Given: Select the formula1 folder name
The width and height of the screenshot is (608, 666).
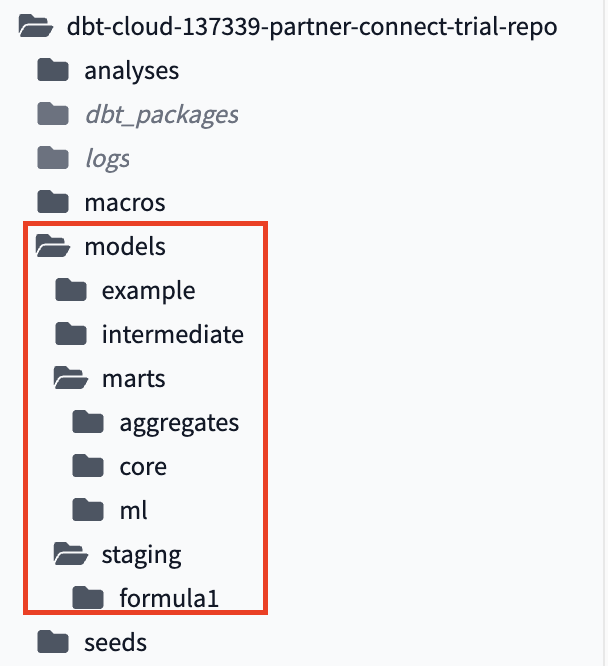Looking at the screenshot, I should tap(168, 598).
